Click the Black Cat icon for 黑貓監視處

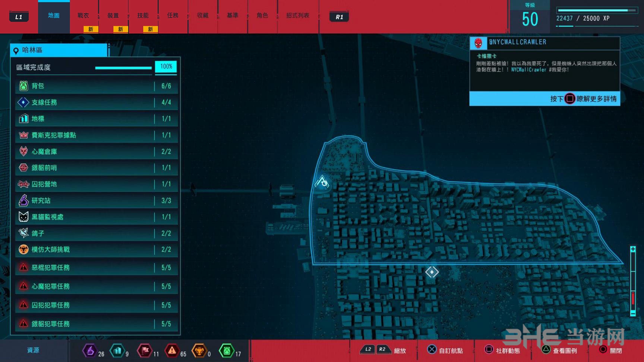click(x=23, y=217)
